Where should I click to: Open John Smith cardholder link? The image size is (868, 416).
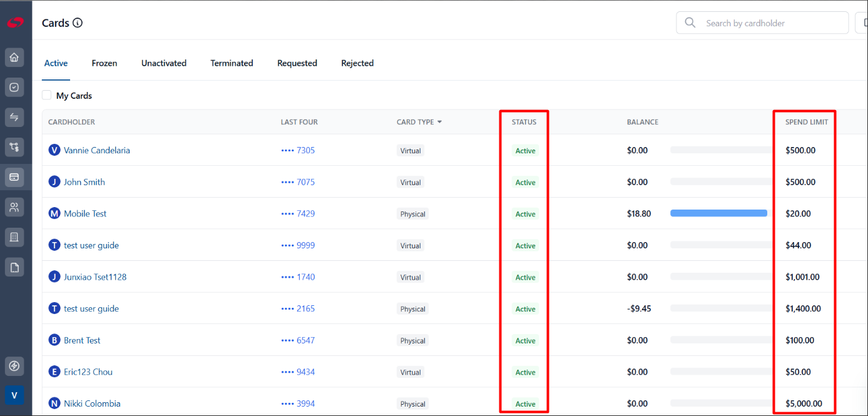[x=84, y=182]
